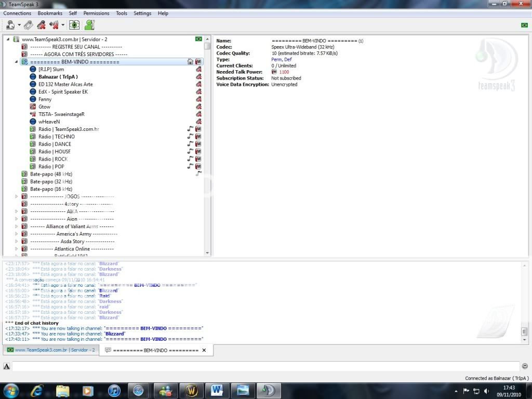The width and height of the screenshot is (532, 399).
Task: Click the emoticon smiley icon beside chat input
Action: point(525,366)
